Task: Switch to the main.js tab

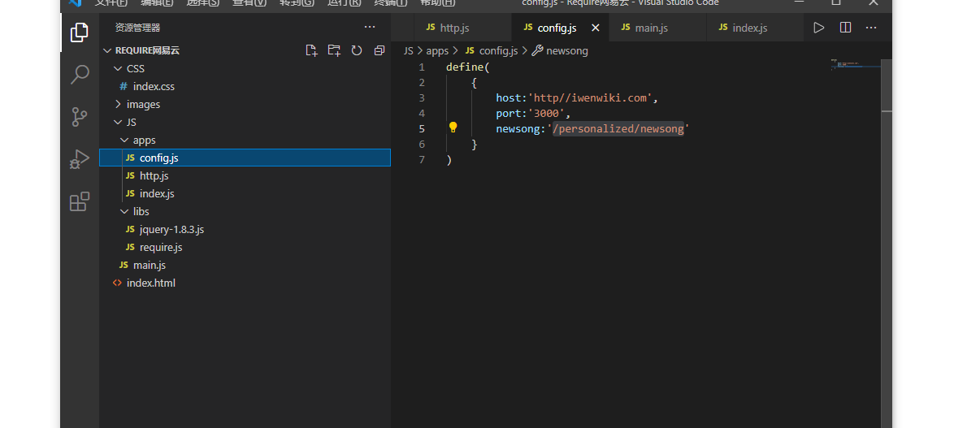Action: click(658, 28)
